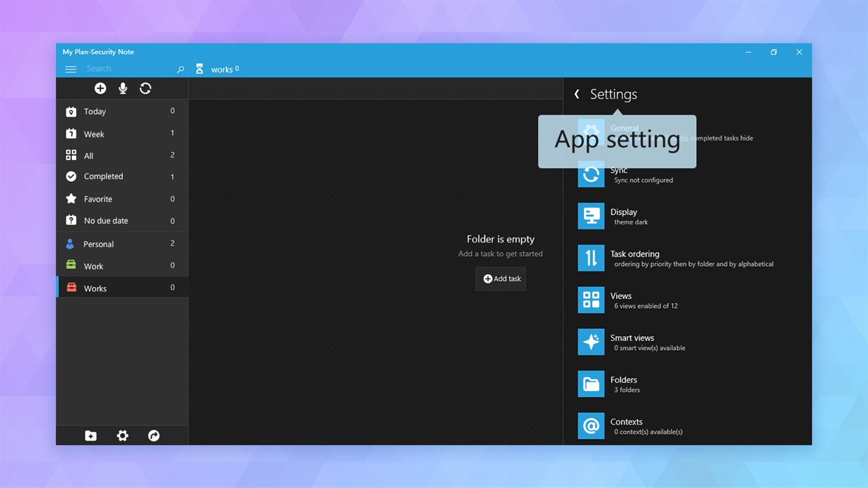Viewport: 868px width, 488px height.
Task: Collapse Settings with the back chevron
Action: [576, 94]
